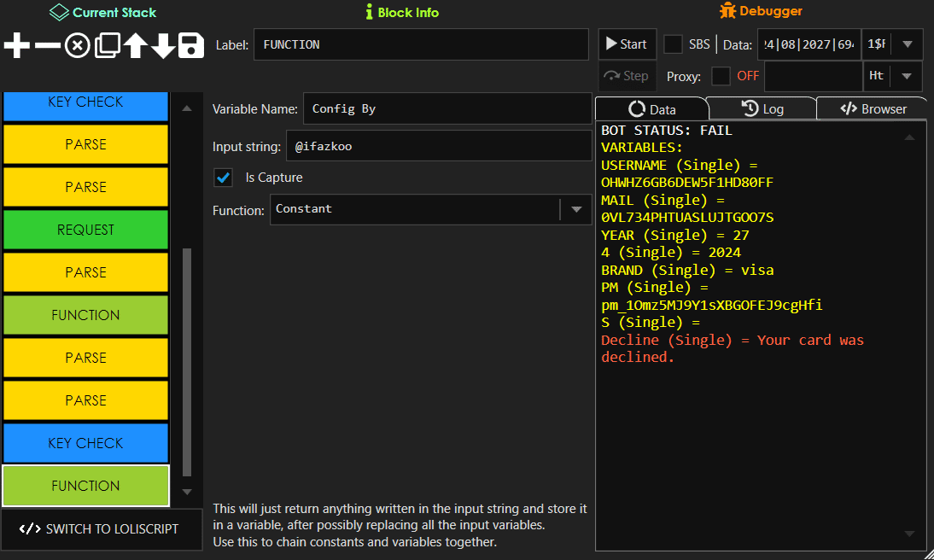Toggle the Proxy checkbox next to OFF

click(x=720, y=75)
